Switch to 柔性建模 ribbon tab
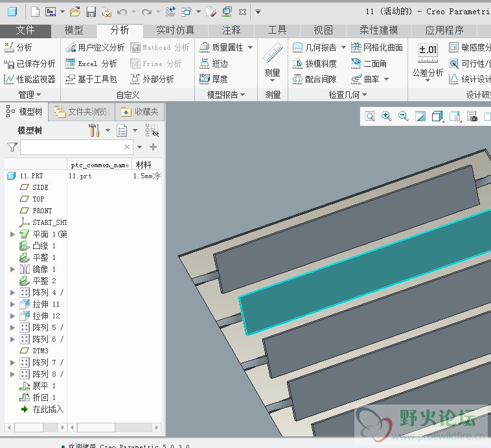 click(378, 30)
